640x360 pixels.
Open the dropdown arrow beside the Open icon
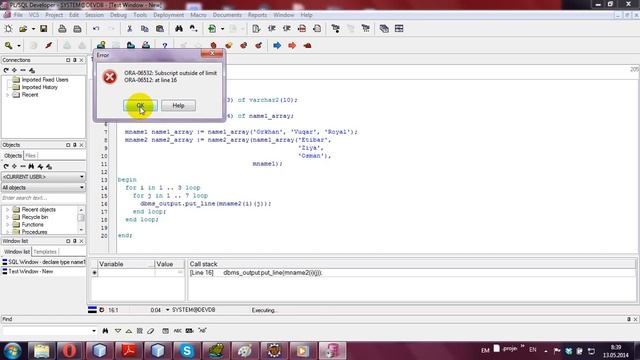click(x=33, y=29)
